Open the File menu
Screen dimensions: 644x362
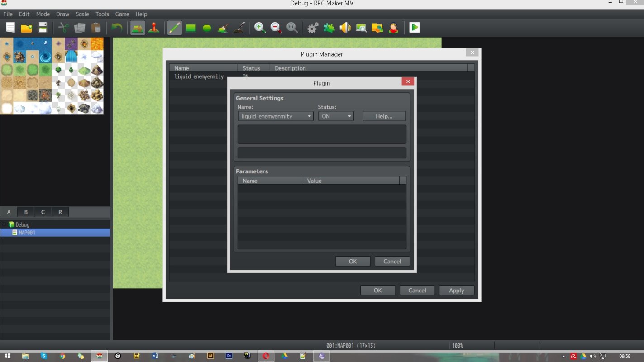8,14
